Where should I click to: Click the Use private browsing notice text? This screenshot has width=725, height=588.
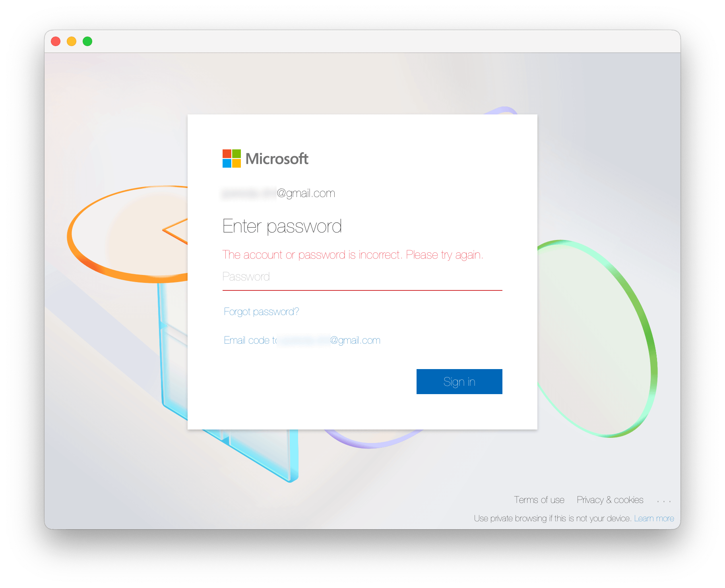(x=552, y=518)
